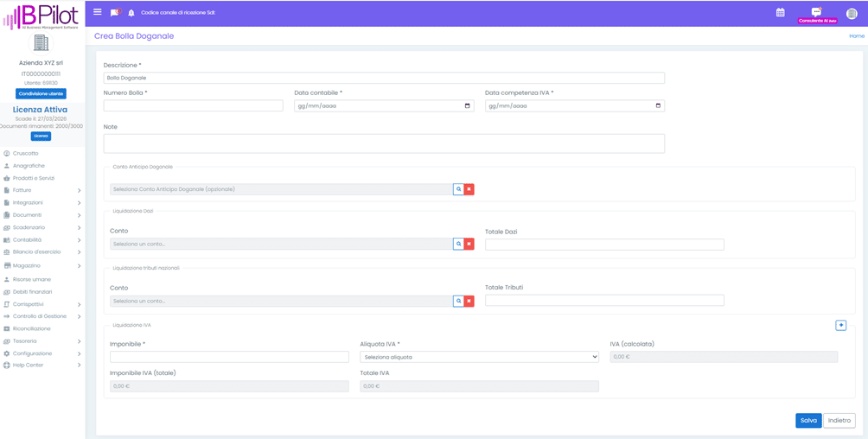Open the calendar icon in header
This screenshot has height=439, width=868.
780,13
